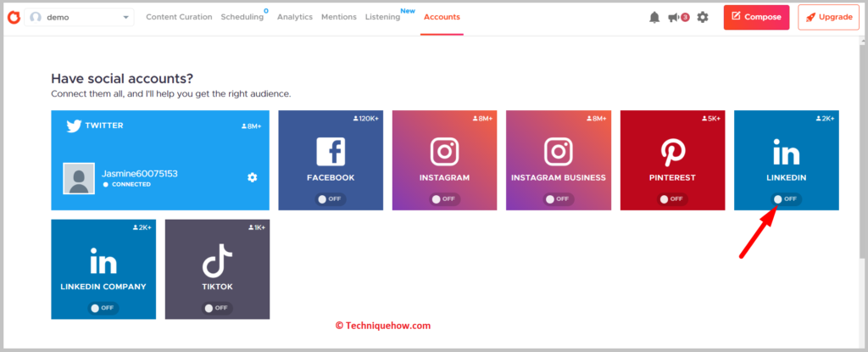The height and width of the screenshot is (352, 868).
Task: Click the Facebook logo icon
Action: [331, 151]
